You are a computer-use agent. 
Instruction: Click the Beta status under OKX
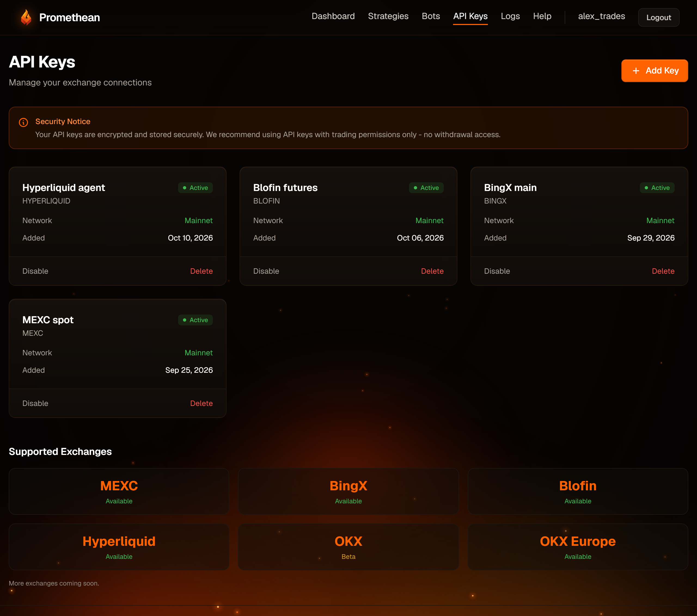pos(348,557)
